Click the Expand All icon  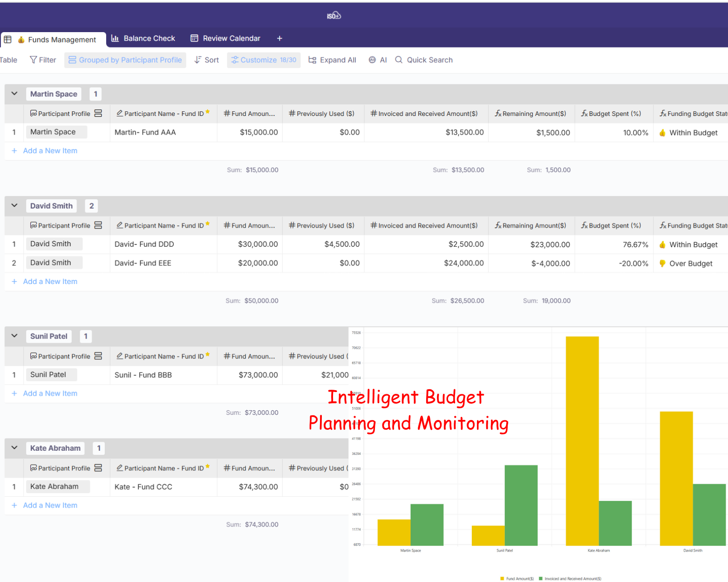click(x=313, y=60)
